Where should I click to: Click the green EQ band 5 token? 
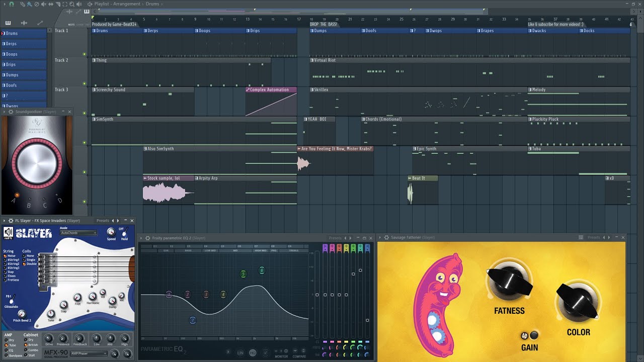click(243, 274)
